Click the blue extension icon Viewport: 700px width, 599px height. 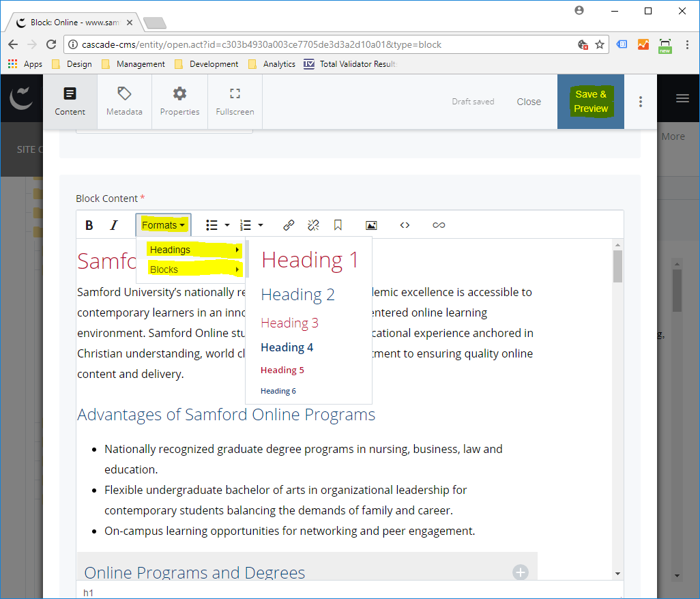click(622, 44)
